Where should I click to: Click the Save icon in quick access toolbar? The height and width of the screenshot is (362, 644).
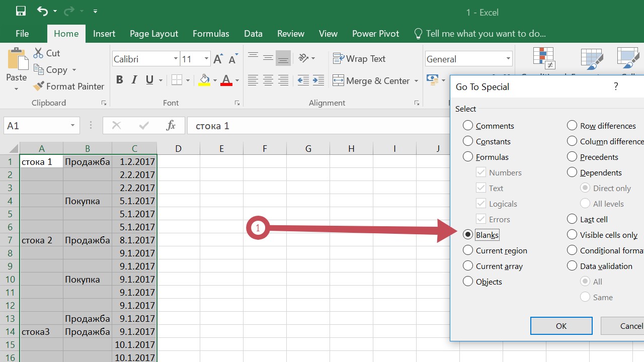(x=21, y=11)
